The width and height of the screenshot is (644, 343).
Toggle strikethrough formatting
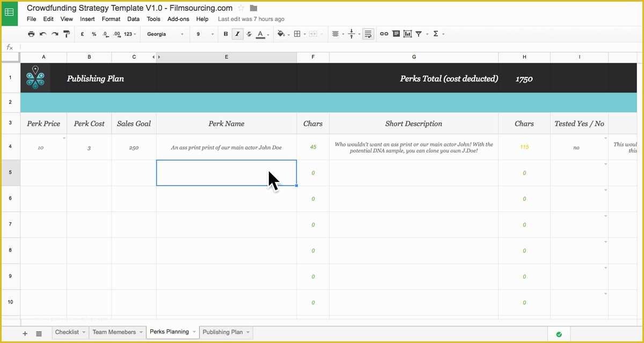click(249, 34)
